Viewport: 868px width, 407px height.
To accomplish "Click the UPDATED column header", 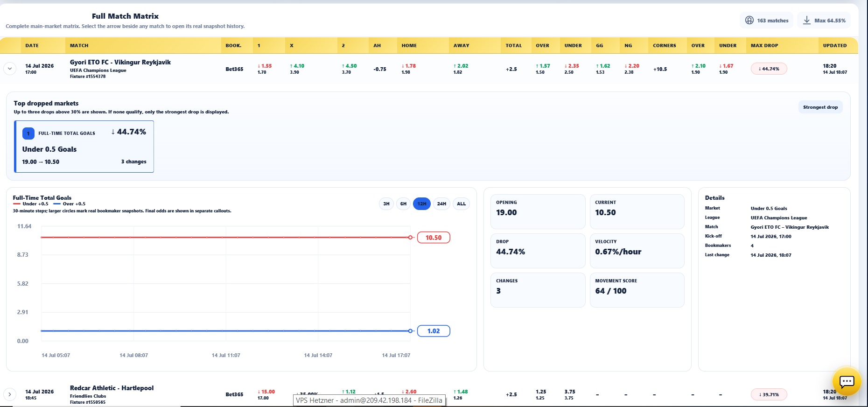I will [834, 46].
